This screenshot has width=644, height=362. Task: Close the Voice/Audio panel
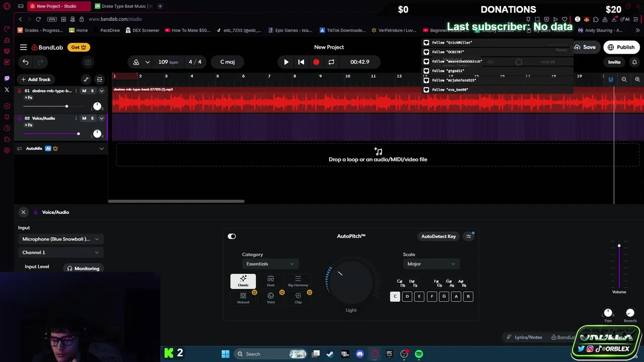coord(23,212)
